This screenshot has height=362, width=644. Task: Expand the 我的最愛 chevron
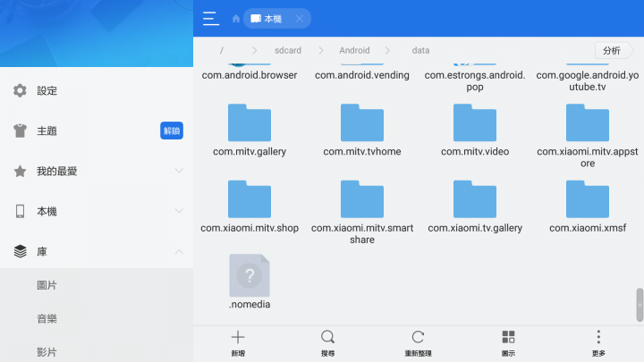[179, 171]
